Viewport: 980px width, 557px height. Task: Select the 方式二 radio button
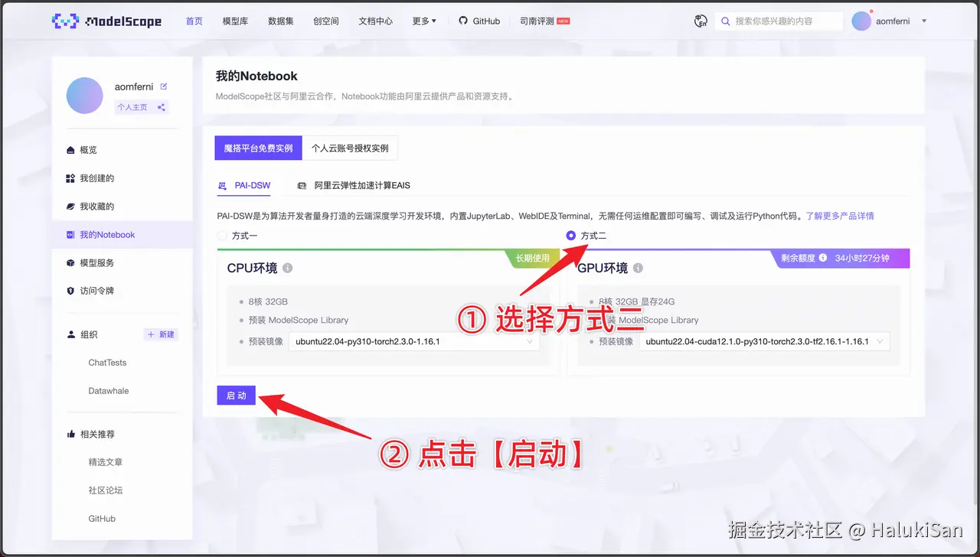point(570,236)
